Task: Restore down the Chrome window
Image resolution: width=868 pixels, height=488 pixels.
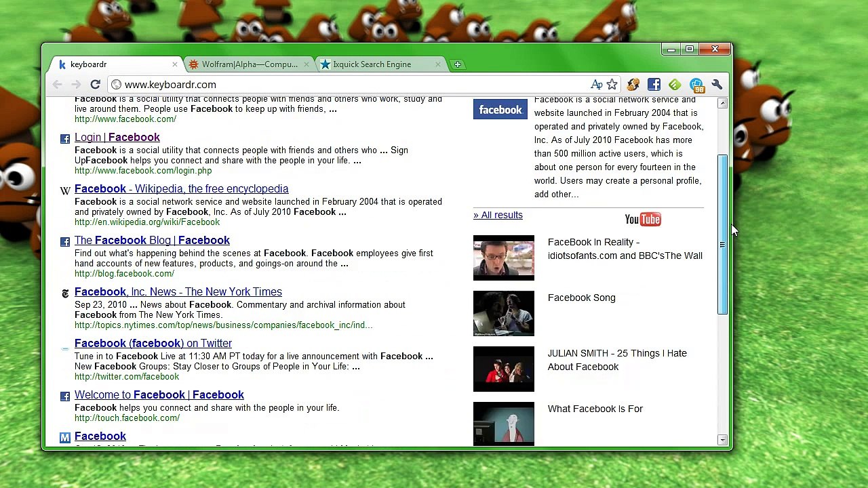Action: pyautogui.click(x=690, y=49)
